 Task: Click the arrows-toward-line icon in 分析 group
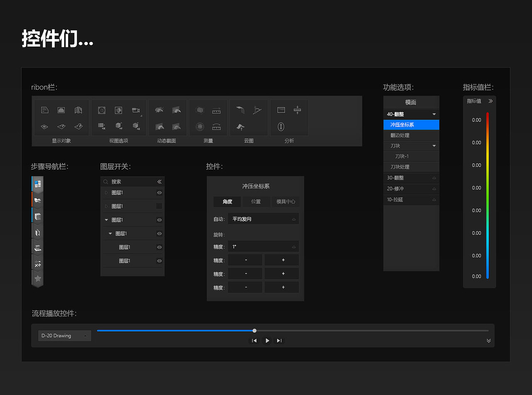click(297, 110)
